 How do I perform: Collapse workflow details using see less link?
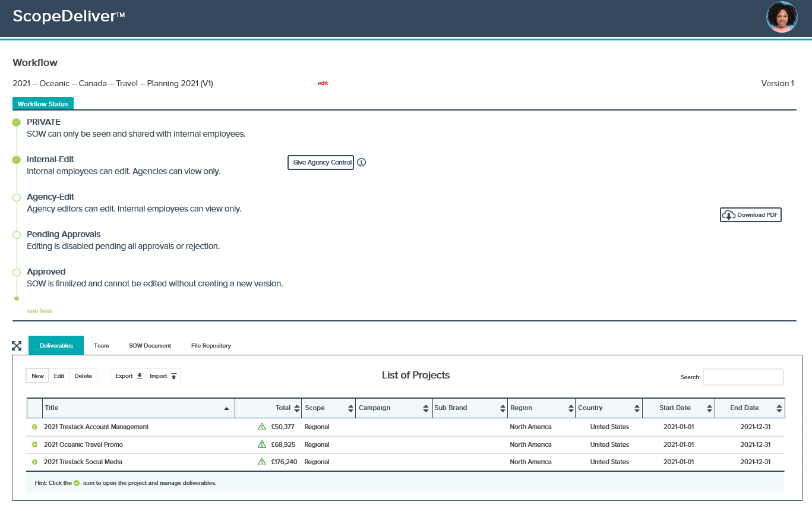click(39, 311)
